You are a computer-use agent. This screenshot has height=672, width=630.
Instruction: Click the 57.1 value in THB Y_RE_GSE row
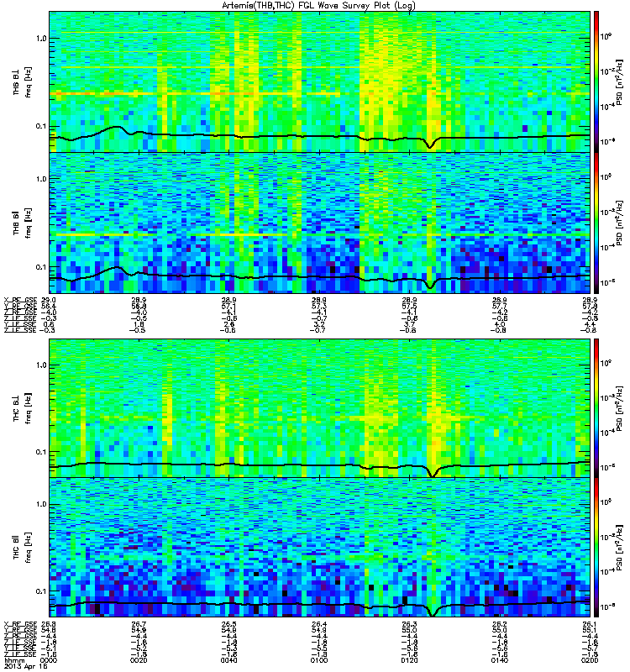click(228, 306)
